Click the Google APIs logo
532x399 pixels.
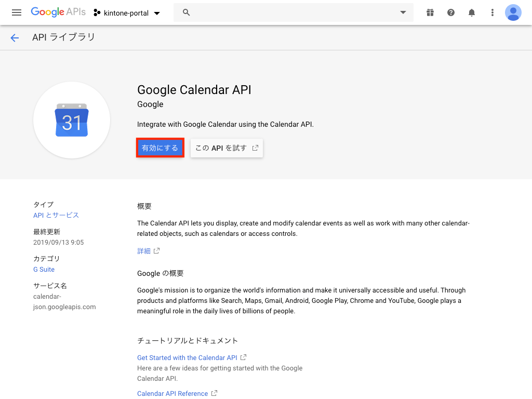pos(58,12)
